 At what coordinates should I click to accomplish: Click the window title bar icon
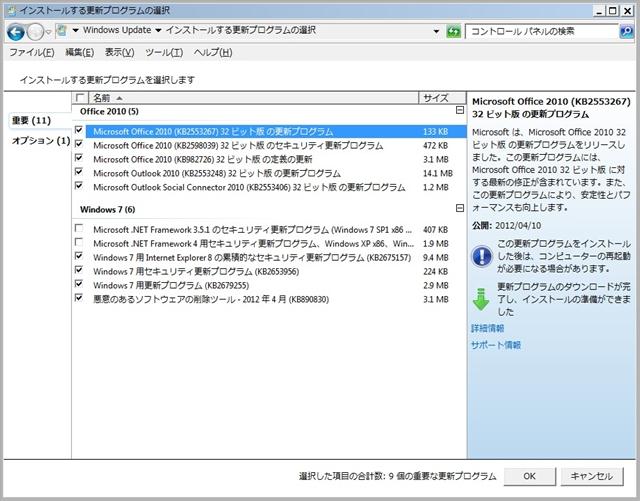point(12,10)
